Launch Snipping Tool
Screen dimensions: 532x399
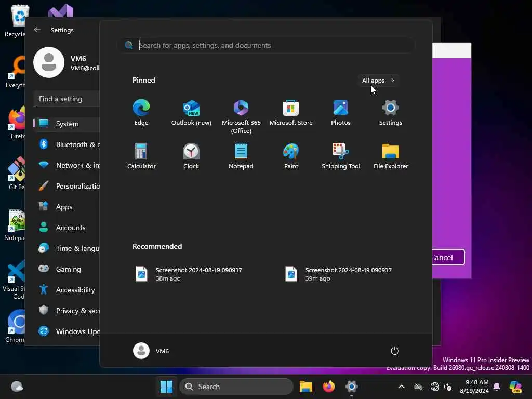coord(341,156)
